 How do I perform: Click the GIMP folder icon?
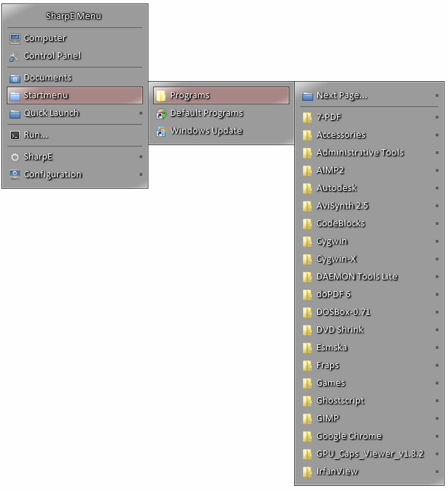pyautogui.click(x=307, y=418)
